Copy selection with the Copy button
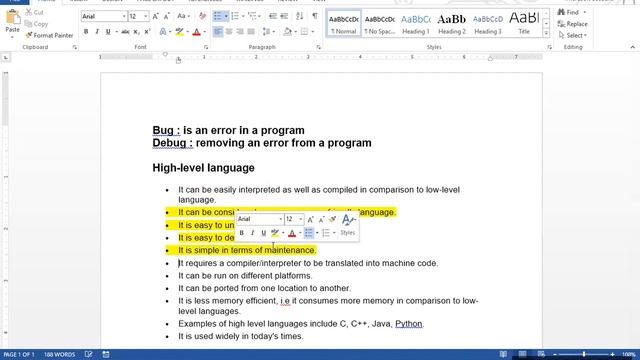The height and width of the screenshot is (360, 640). point(36,24)
